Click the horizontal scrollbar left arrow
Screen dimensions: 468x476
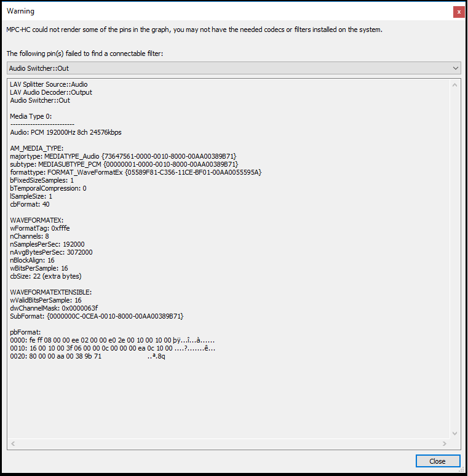pyautogui.click(x=13, y=443)
